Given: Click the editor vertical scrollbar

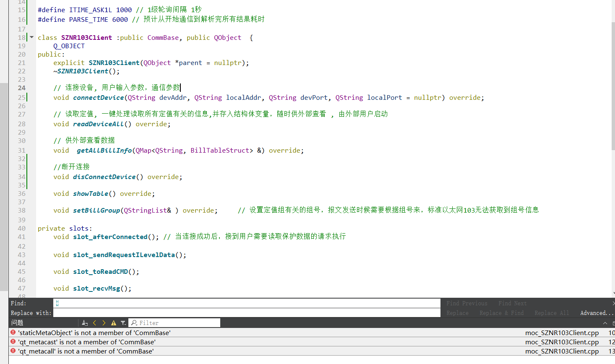Looking at the screenshot, I should pyautogui.click(x=613, y=86).
